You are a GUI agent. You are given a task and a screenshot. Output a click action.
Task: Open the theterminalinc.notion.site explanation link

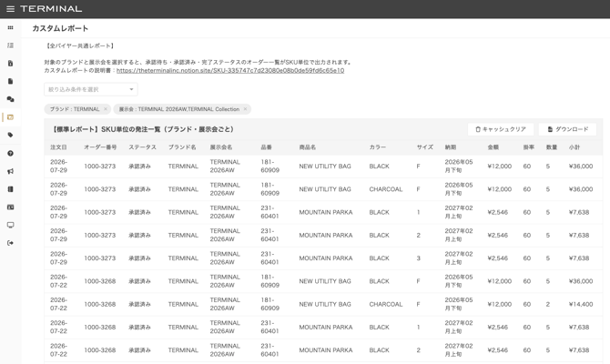pos(230,70)
